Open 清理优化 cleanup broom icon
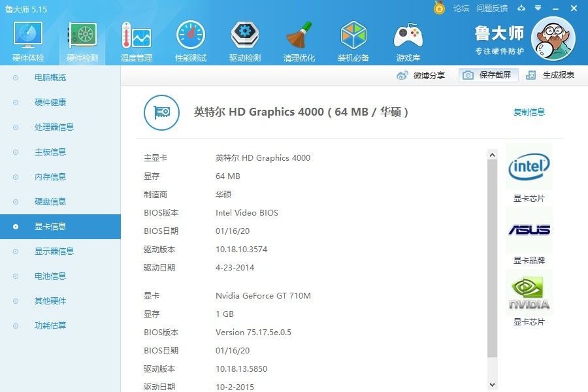Image resolution: width=588 pixels, height=392 pixels. click(x=299, y=36)
